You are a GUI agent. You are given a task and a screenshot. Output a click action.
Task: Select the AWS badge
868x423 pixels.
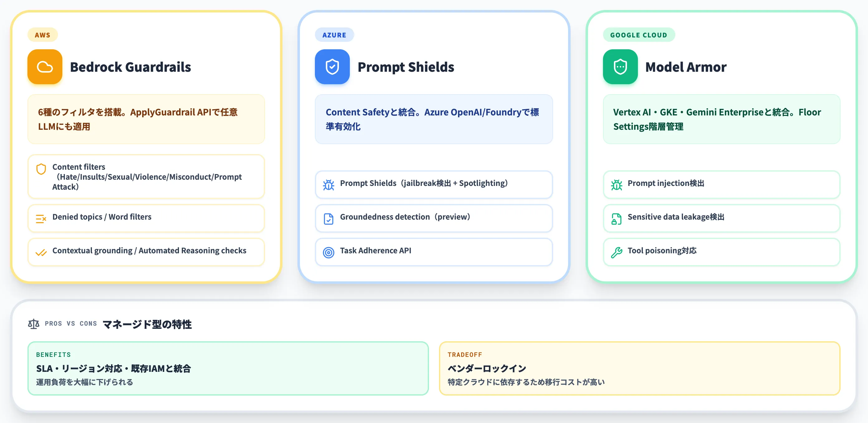coord(42,35)
